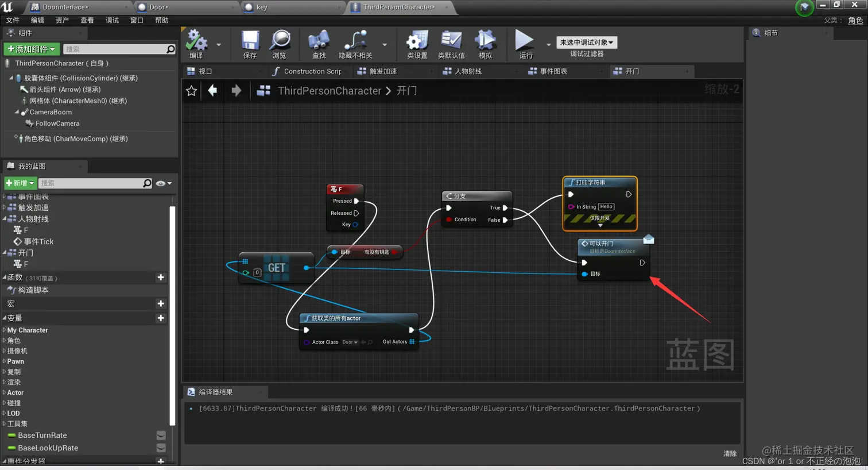The width and height of the screenshot is (868, 470).
Task: Add a new variable with plus icon
Action: [x=161, y=318]
